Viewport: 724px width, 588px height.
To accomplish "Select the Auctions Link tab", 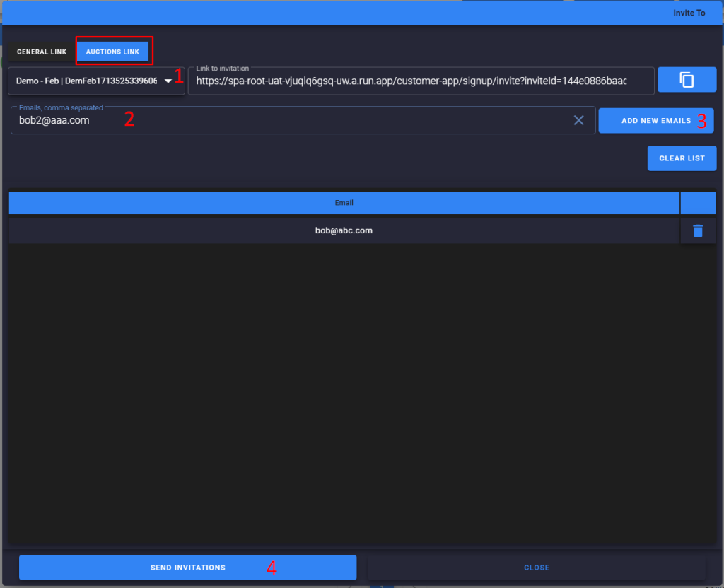I will click(x=112, y=52).
